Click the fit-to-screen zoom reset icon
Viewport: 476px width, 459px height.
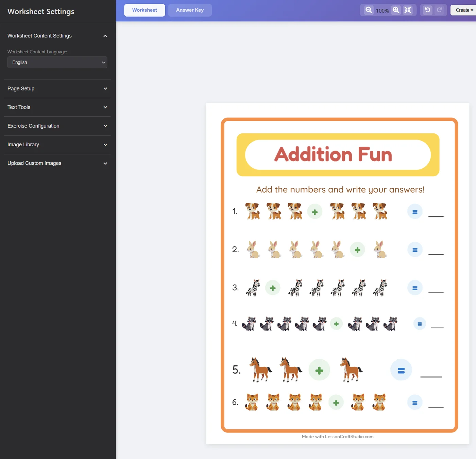[x=408, y=10]
